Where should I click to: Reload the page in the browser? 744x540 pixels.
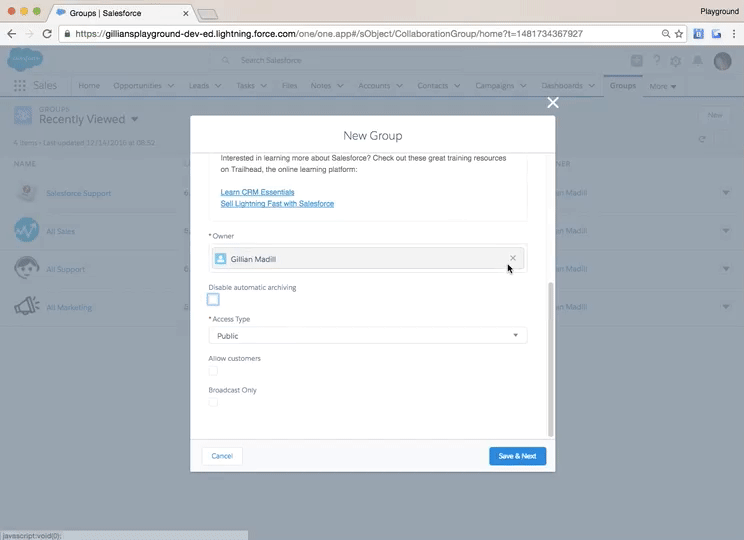point(46,34)
